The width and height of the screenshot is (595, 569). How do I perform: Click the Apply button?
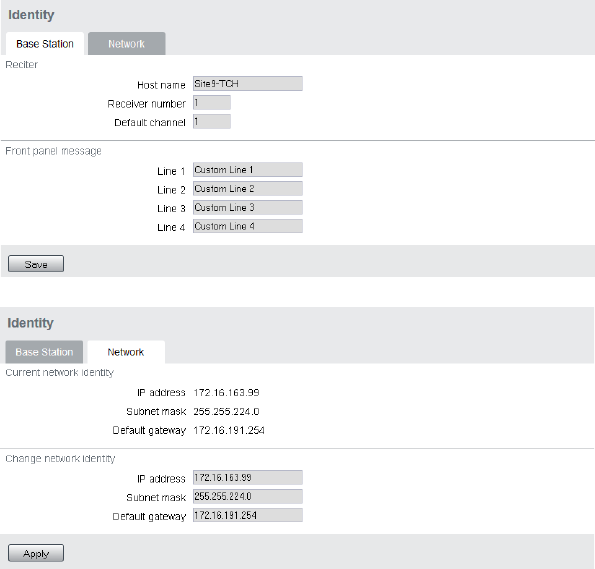click(36, 553)
